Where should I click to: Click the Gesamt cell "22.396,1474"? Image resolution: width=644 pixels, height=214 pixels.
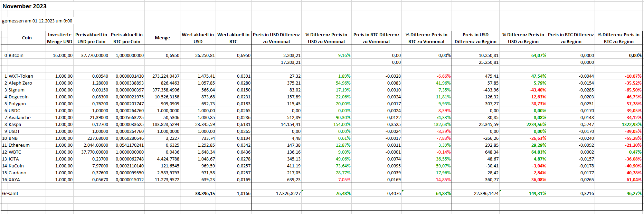(x=486, y=193)
